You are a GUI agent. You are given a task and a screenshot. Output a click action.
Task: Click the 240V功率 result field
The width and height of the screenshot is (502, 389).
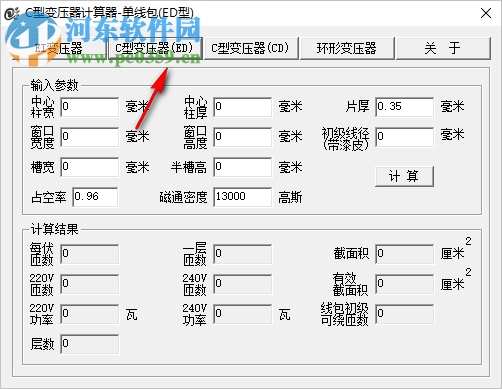242,314
